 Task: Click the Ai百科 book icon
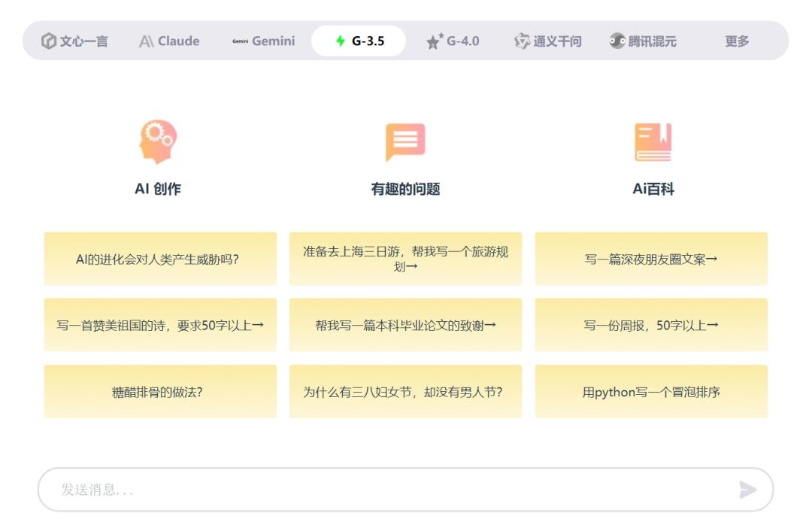point(653,141)
